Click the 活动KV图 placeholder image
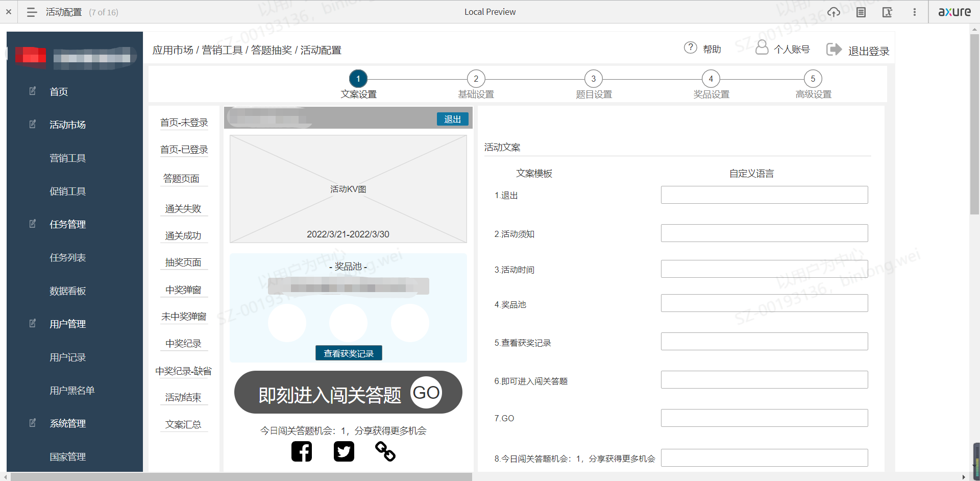 pyautogui.click(x=348, y=189)
